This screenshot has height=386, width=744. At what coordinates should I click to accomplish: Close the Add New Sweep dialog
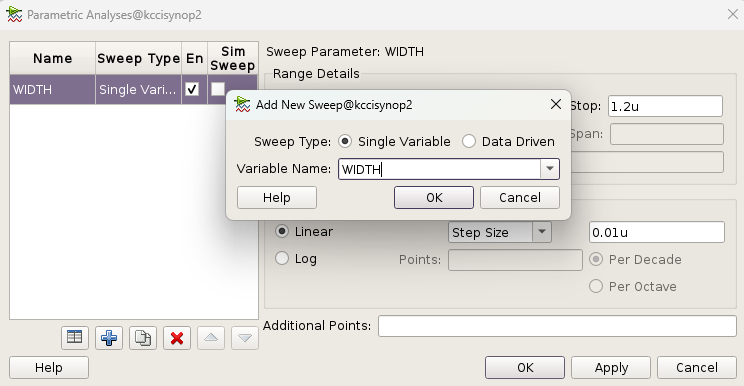[556, 104]
